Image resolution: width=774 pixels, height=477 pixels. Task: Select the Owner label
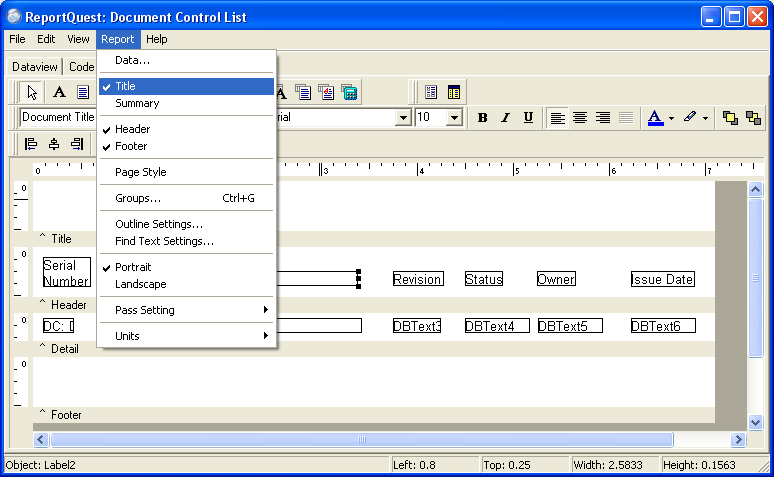(x=556, y=279)
